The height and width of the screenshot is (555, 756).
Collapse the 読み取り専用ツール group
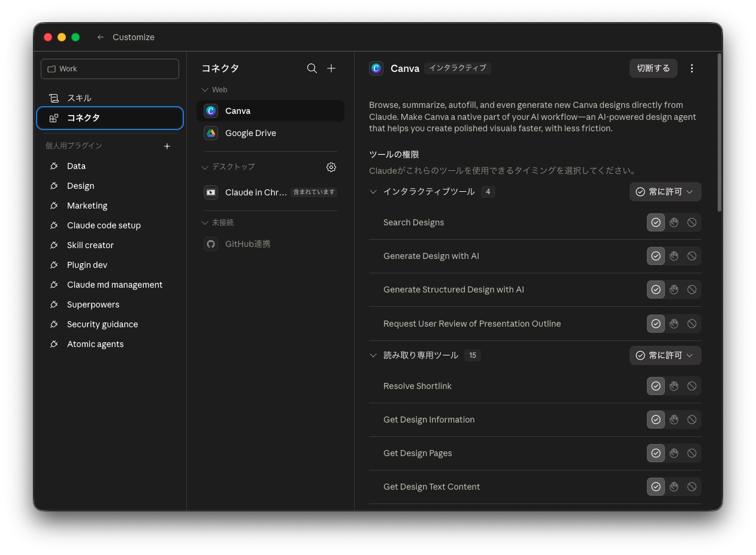pos(373,355)
